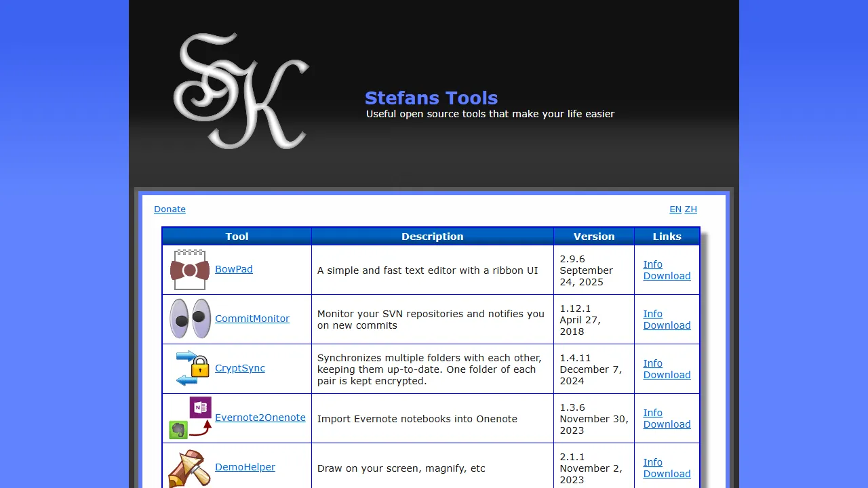Open the CommitMonitor tool page

pyautogui.click(x=252, y=319)
